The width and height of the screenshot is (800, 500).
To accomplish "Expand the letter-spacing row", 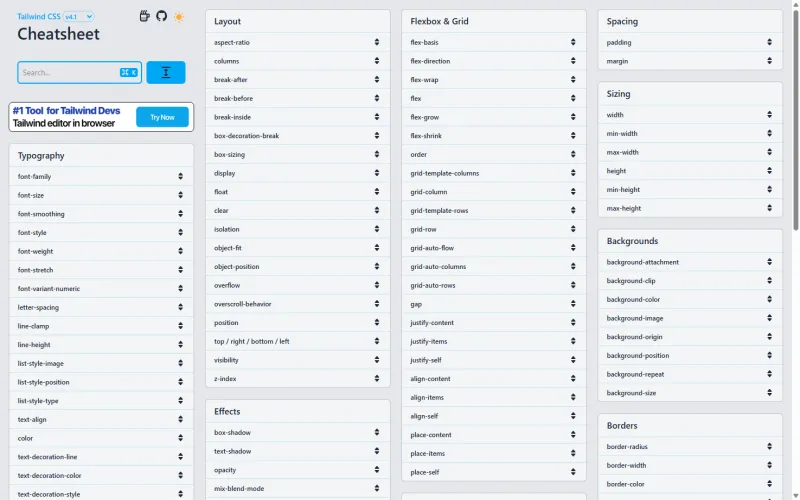I will tap(101, 307).
